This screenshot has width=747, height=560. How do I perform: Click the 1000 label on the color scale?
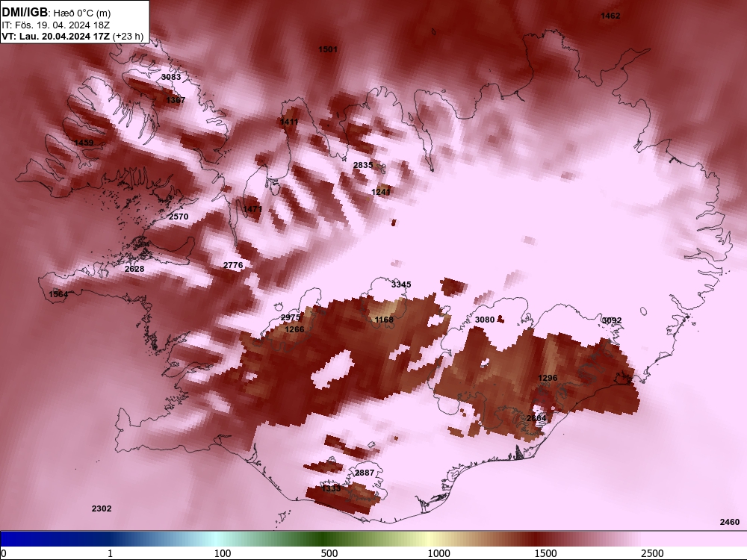[438, 553]
